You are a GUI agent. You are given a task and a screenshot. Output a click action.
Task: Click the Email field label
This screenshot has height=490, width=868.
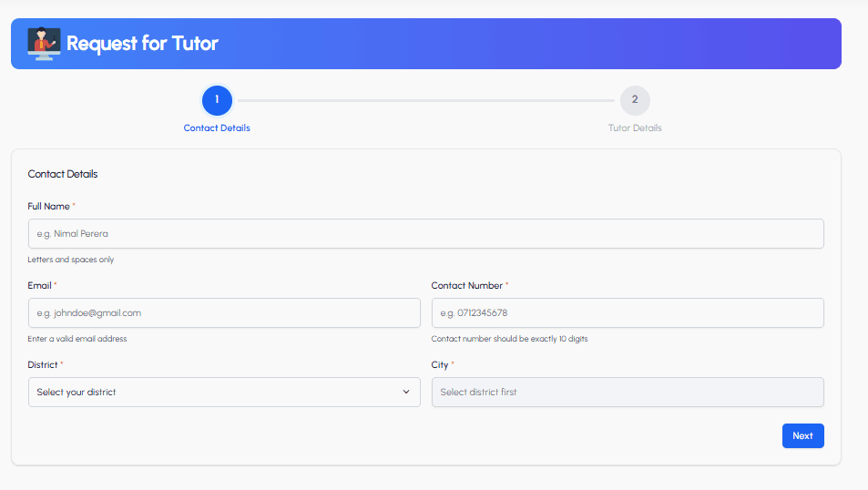(39, 285)
